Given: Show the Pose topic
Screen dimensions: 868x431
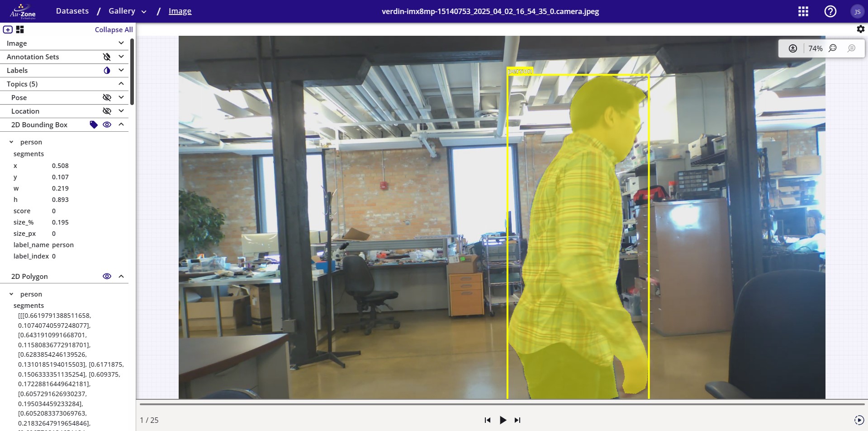Looking at the screenshot, I should coord(107,97).
